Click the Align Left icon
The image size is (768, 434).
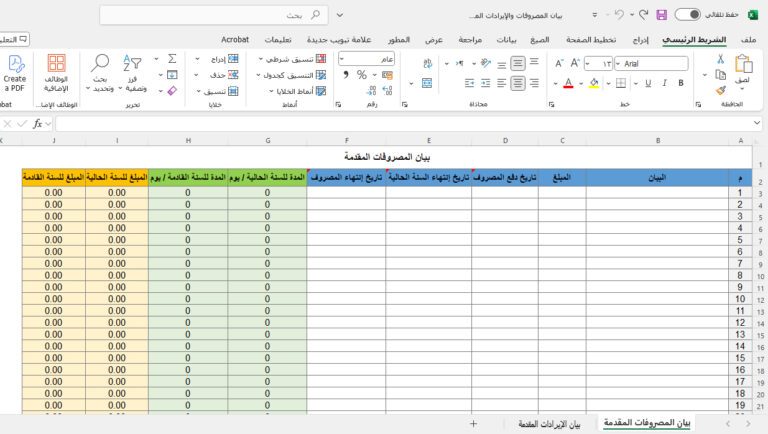pyautogui.click(x=502, y=83)
